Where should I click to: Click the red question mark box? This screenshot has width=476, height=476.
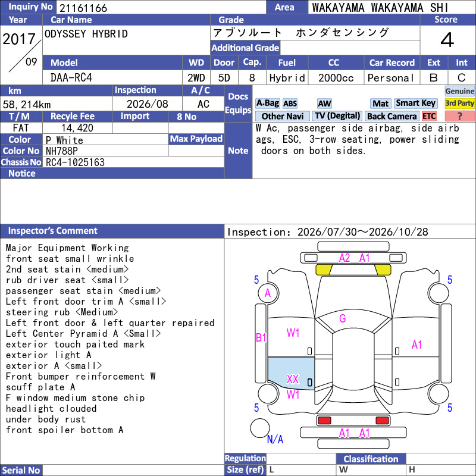click(459, 116)
